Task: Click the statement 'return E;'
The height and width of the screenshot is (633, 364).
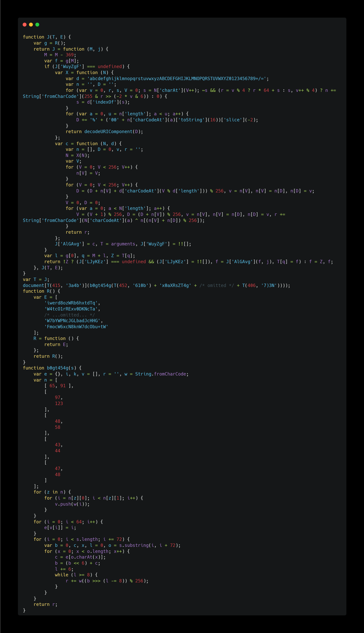Action: coord(56,344)
